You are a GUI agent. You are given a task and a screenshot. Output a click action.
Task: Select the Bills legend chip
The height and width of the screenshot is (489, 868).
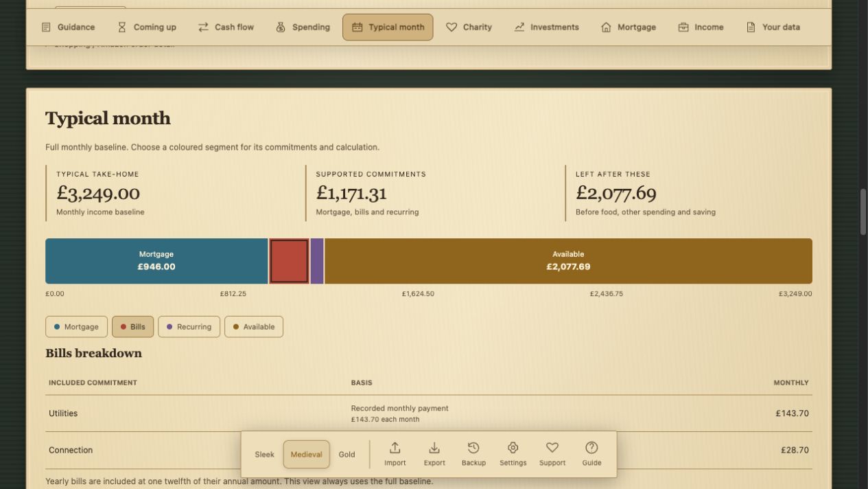(132, 327)
